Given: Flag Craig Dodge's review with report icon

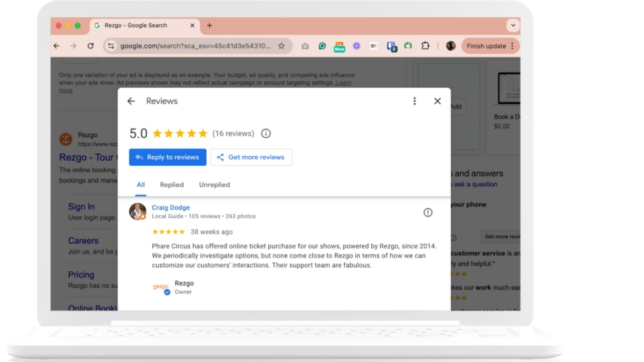Looking at the screenshot, I should (427, 212).
